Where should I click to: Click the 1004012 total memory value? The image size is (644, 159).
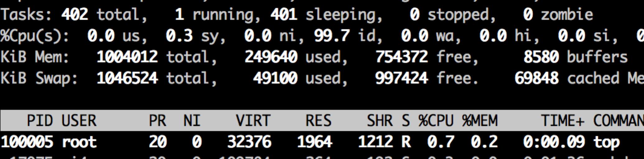tap(127, 57)
